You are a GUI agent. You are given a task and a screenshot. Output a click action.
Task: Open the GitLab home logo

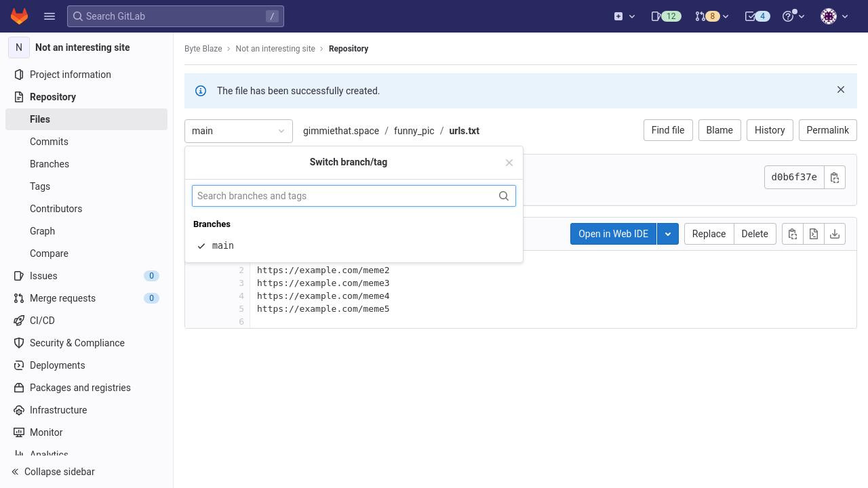point(19,16)
